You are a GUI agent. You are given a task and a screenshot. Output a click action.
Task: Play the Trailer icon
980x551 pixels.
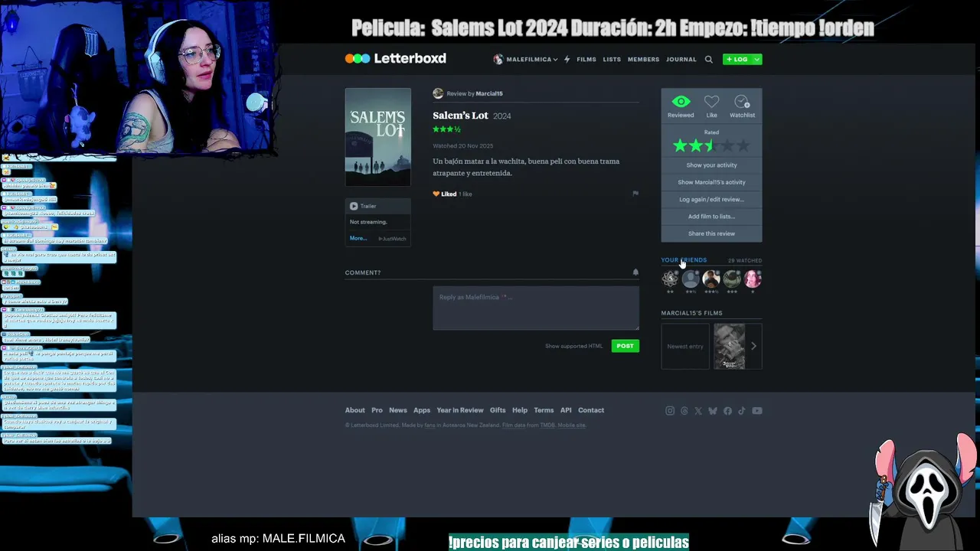click(x=354, y=206)
